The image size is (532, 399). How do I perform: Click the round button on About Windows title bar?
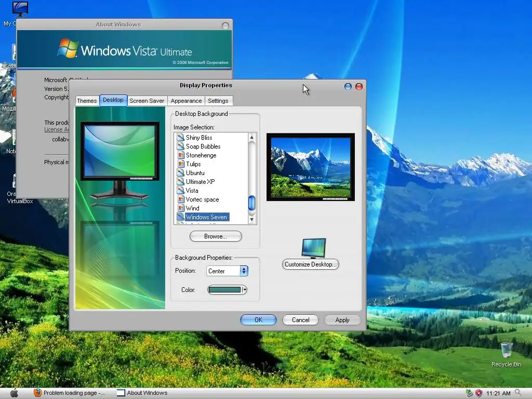225,26
